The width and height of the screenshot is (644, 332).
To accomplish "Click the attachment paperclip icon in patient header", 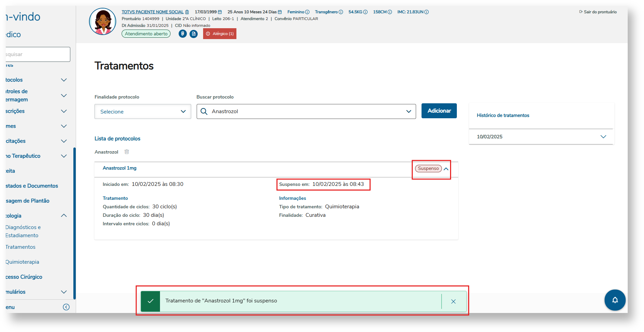I will click(183, 34).
